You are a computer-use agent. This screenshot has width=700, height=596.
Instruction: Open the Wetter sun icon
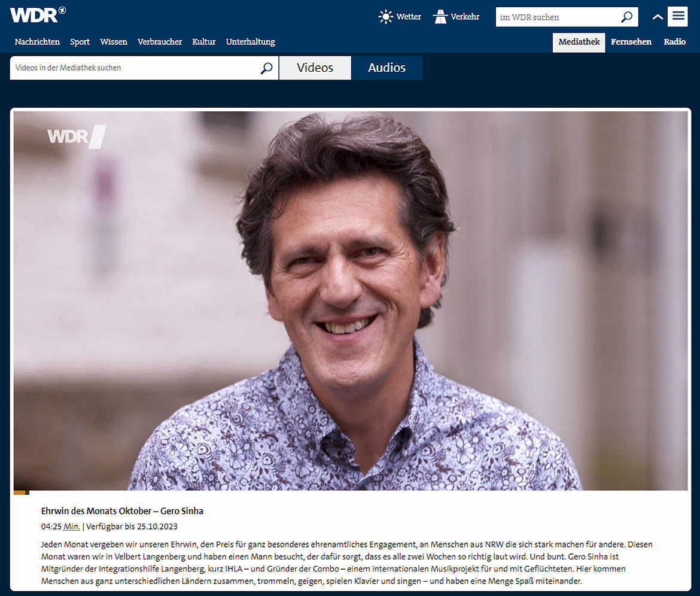[x=385, y=17]
